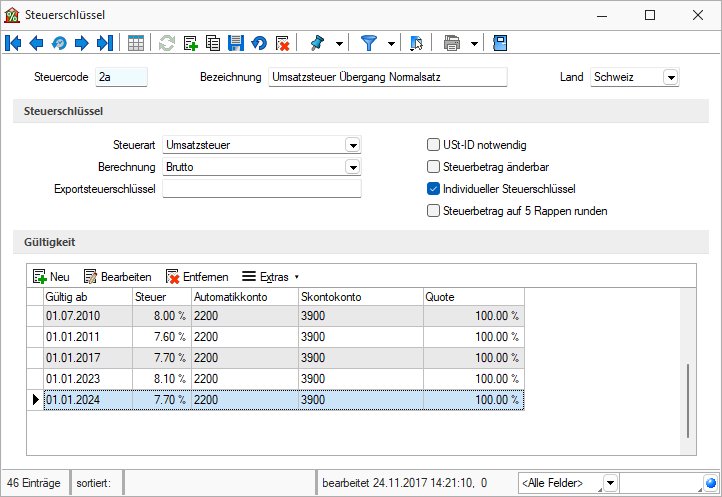Delete the record with red X icon

pos(283,43)
